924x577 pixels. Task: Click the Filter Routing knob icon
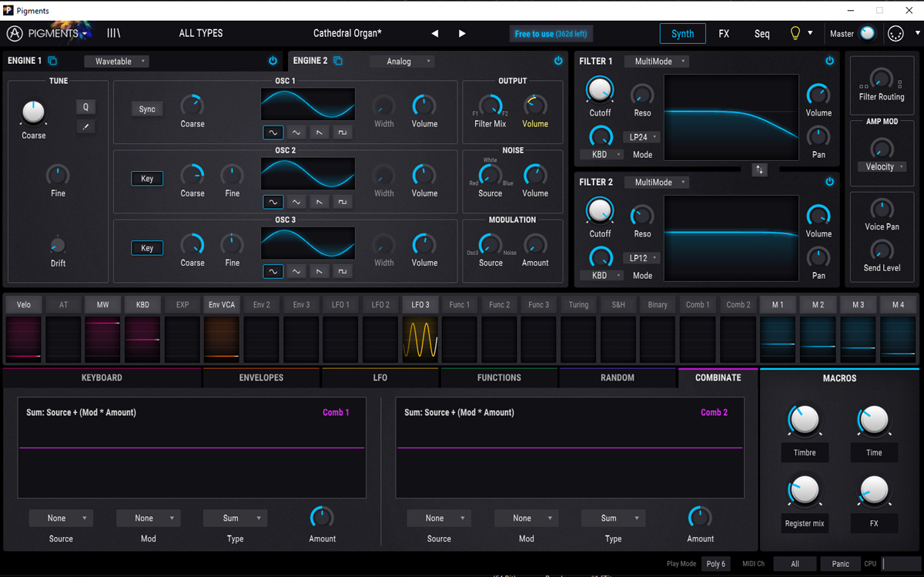(x=882, y=79)
